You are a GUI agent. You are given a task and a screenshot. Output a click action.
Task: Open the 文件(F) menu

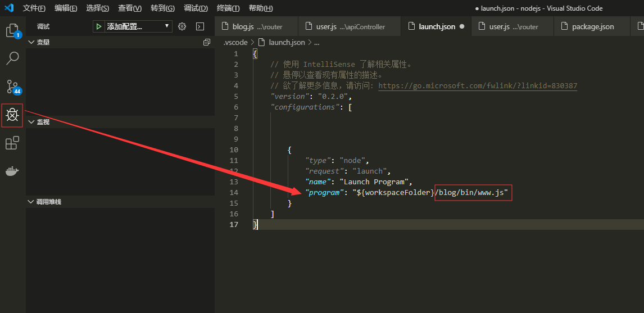tap(34, 8)
